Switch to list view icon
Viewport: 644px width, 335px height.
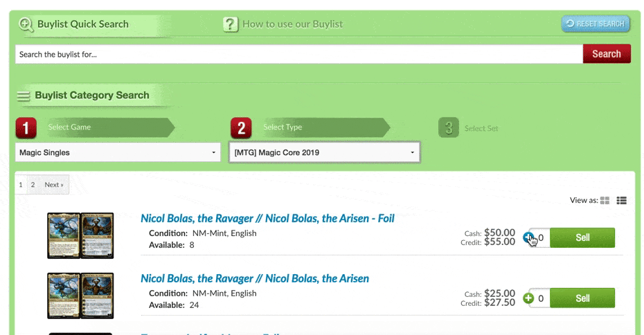tap(621, 201)
